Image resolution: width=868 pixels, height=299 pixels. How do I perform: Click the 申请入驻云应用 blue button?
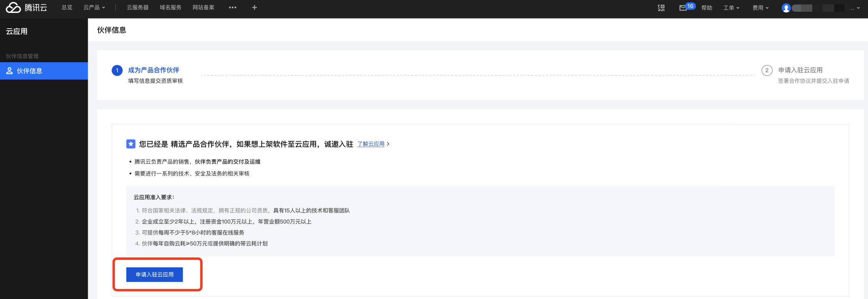(155, 275)
